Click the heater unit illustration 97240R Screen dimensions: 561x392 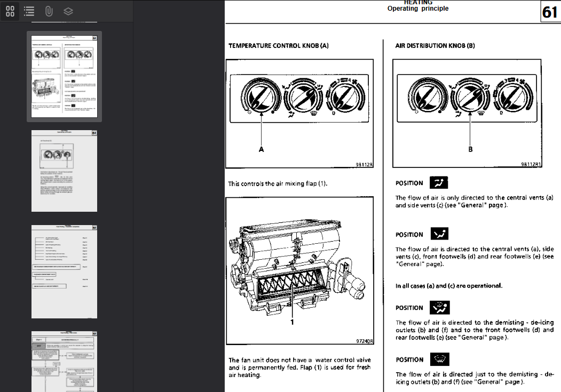[x=299, y=270]
